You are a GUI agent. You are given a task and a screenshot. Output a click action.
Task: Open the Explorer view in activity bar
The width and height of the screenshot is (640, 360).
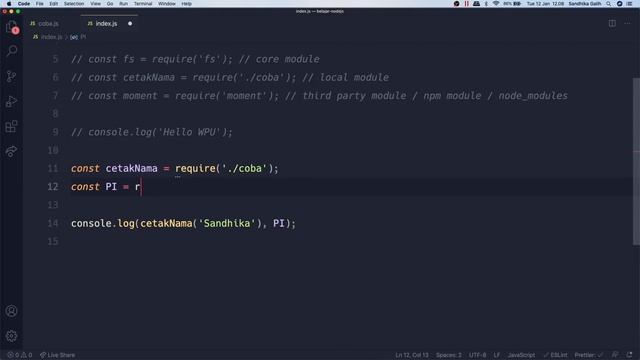tap(11, 27)
